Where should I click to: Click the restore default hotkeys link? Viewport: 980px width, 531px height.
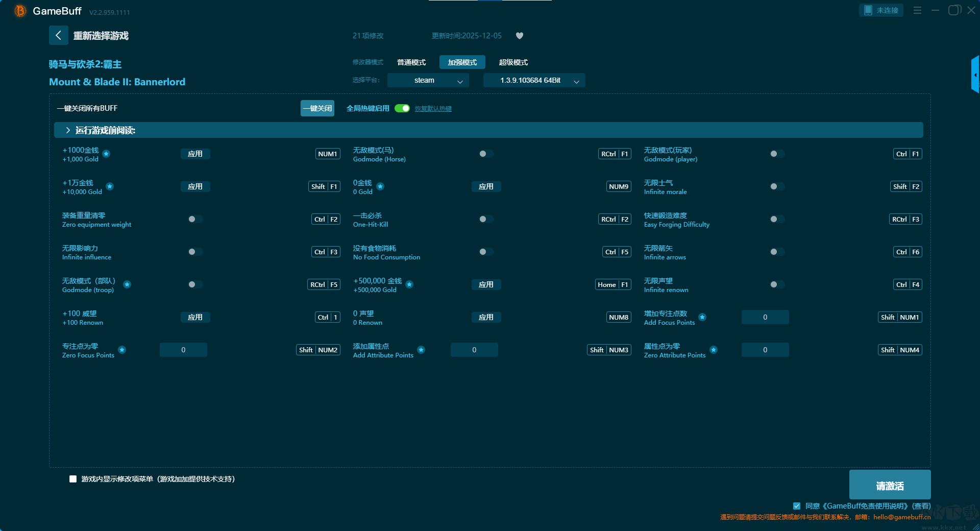pos(433,109)
